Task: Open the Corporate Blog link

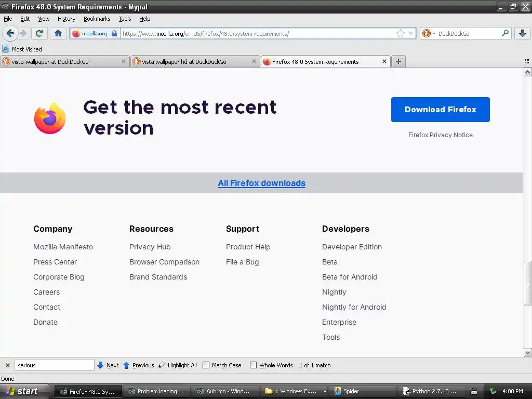Action: click(x=59, y=277)
